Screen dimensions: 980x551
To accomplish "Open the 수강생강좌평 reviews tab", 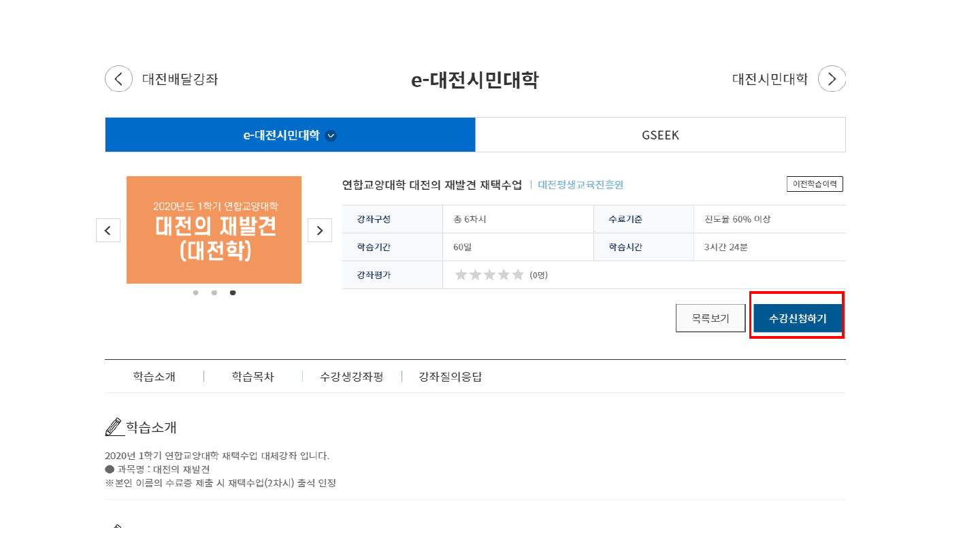I will click(352, 377).
